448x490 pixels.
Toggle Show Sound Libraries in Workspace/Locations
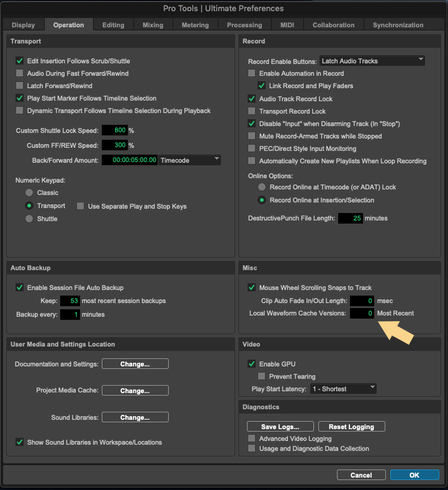20,442
